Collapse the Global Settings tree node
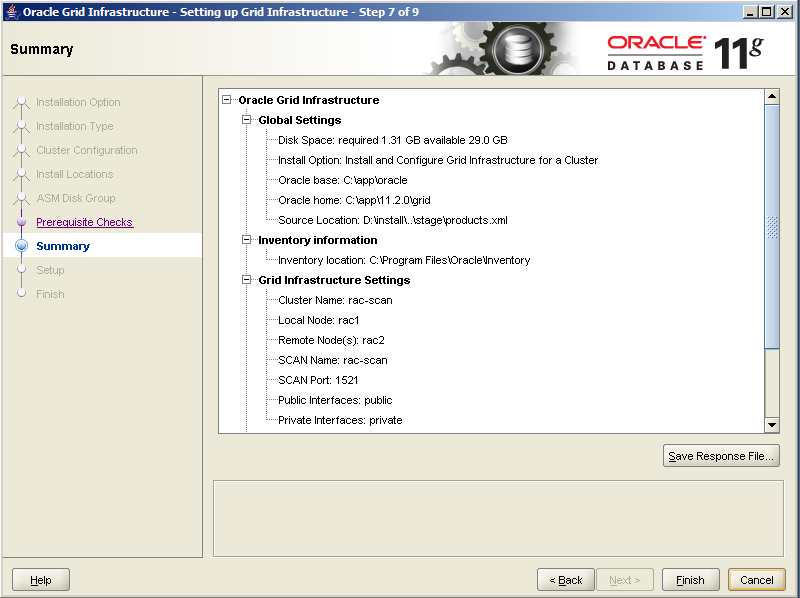This screenshot has width=800, height=598. click(246, 120)
